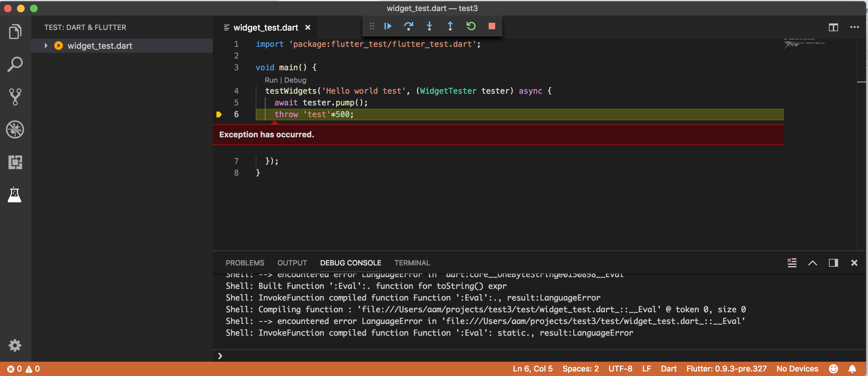Maximize panel with the chevron up
The image size is (868, 376).
tap(812, 263)
